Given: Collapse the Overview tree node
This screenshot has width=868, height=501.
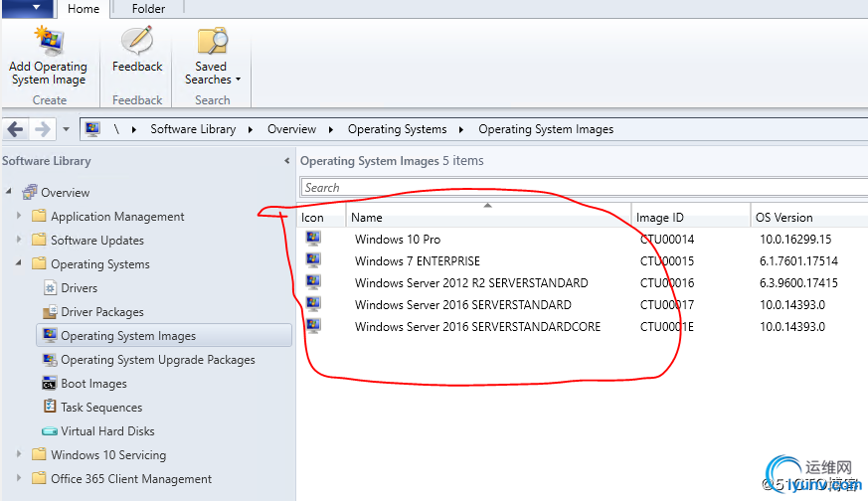Looking at the screenshot, I should tap(8, 192).
